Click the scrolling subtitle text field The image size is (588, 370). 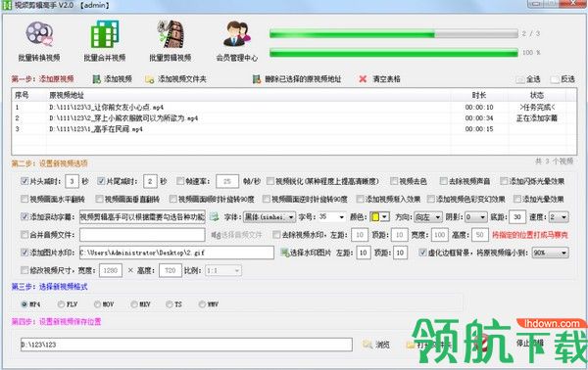(142, 217)
